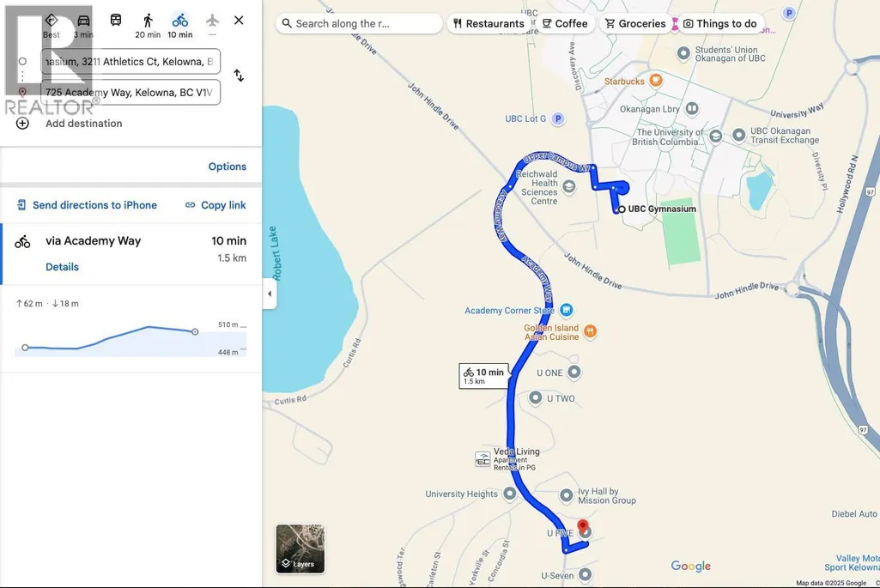Collapse the side panel arrow
The image size is (880, 588).
(270, 294)
